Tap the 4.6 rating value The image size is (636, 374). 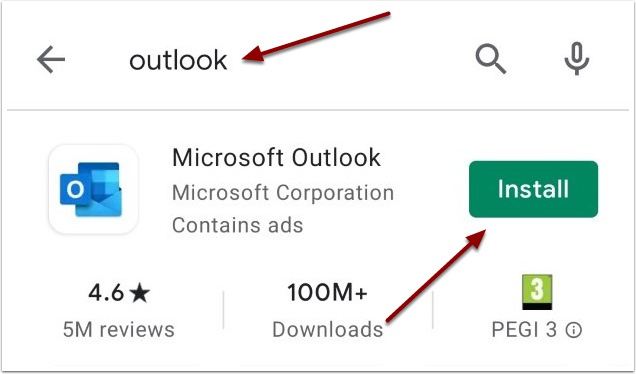click(x=106, y=293)
